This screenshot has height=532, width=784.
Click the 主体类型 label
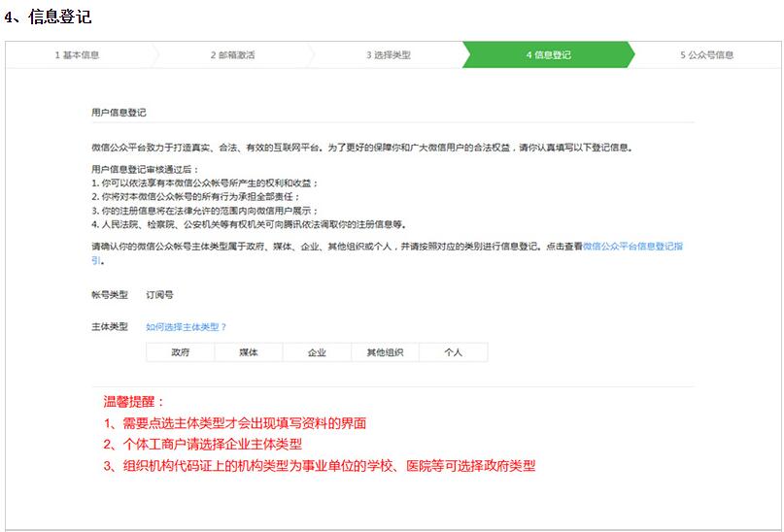tap(109, 327)
